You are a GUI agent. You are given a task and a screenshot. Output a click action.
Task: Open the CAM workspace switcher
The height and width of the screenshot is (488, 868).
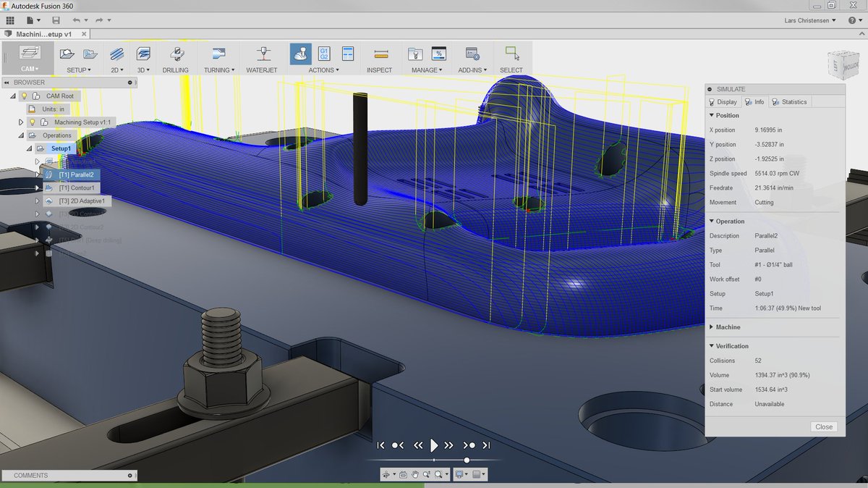(x=30, y=59)
